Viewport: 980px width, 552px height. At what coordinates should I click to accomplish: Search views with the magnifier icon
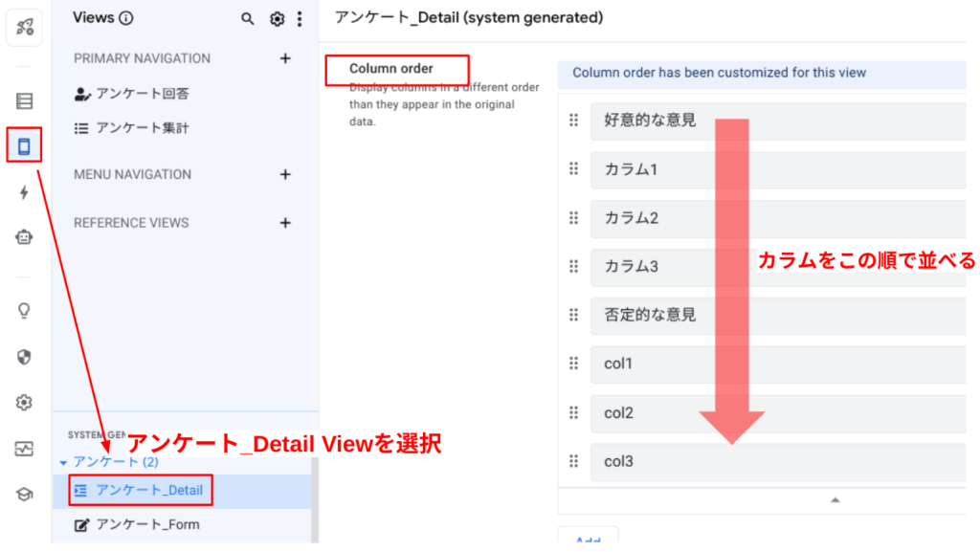tap(248, 18)
